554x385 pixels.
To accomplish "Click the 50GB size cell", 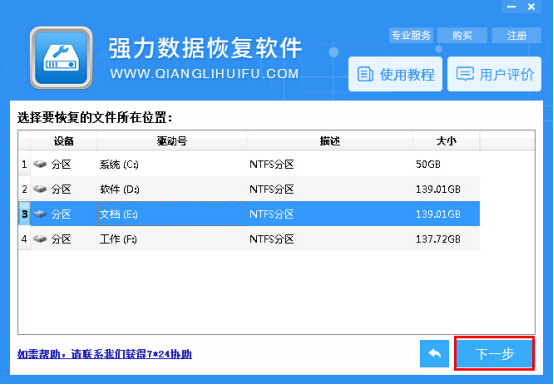I will tap(428, 164).
